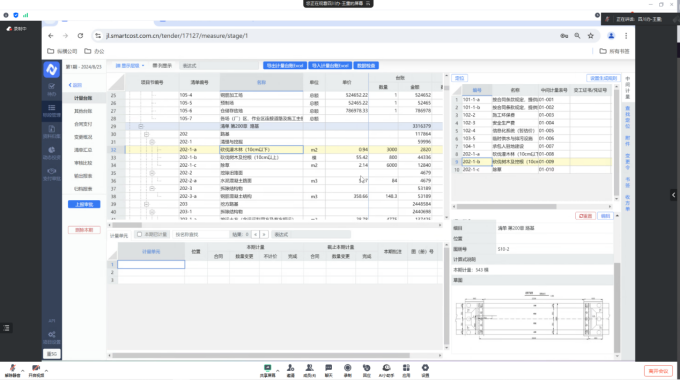Image resolution: width=680 pixels, height=380 pixels.
Task: Click the red-outlined button in left menu
Action: tap(84, 230)
